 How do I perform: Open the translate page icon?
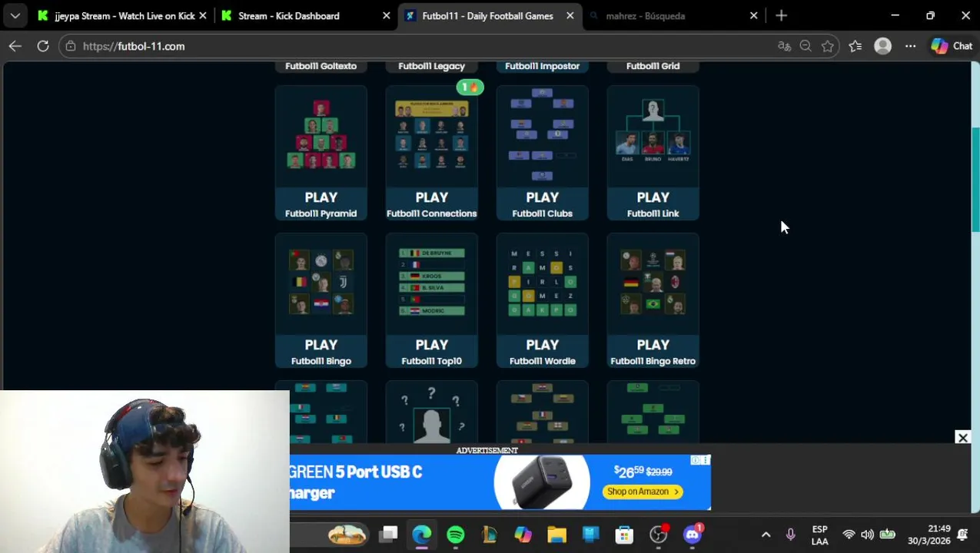[x=784, y=46]
